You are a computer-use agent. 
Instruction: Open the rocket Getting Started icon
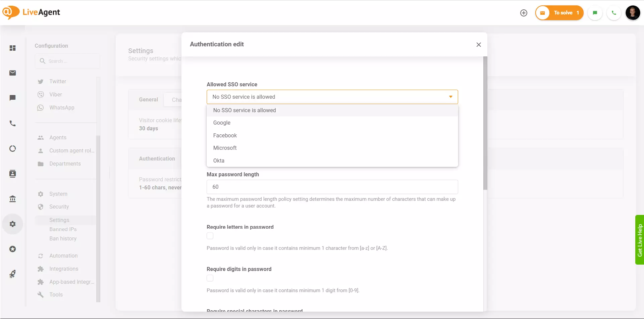point(12,274)
